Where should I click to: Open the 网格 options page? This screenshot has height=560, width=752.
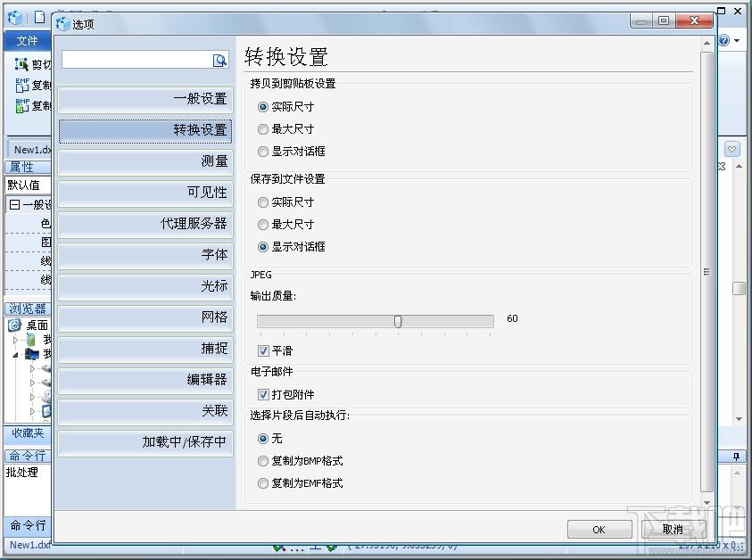[x=145, y=317]
